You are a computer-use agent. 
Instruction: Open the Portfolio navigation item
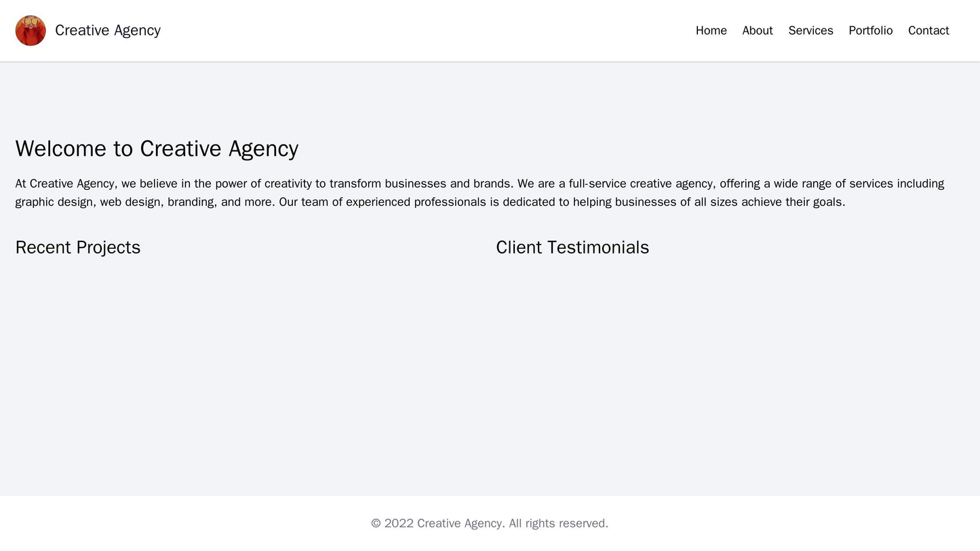point(869,30)
